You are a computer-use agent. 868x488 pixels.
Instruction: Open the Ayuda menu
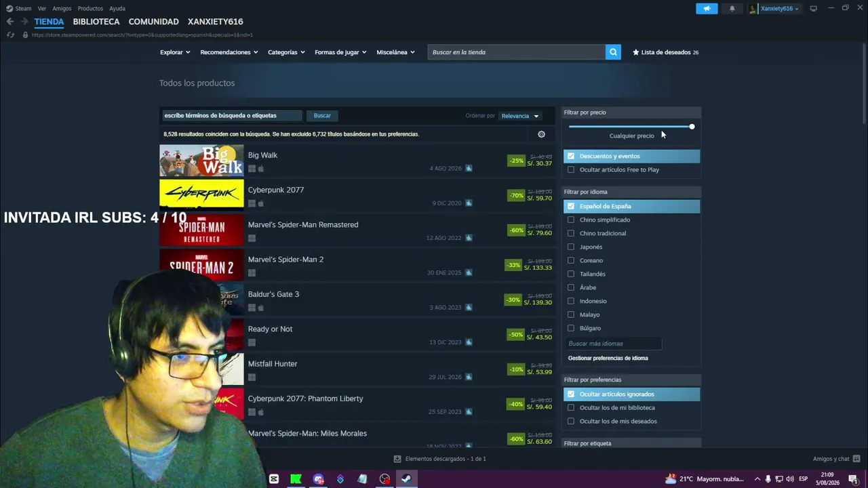[117, 8]
